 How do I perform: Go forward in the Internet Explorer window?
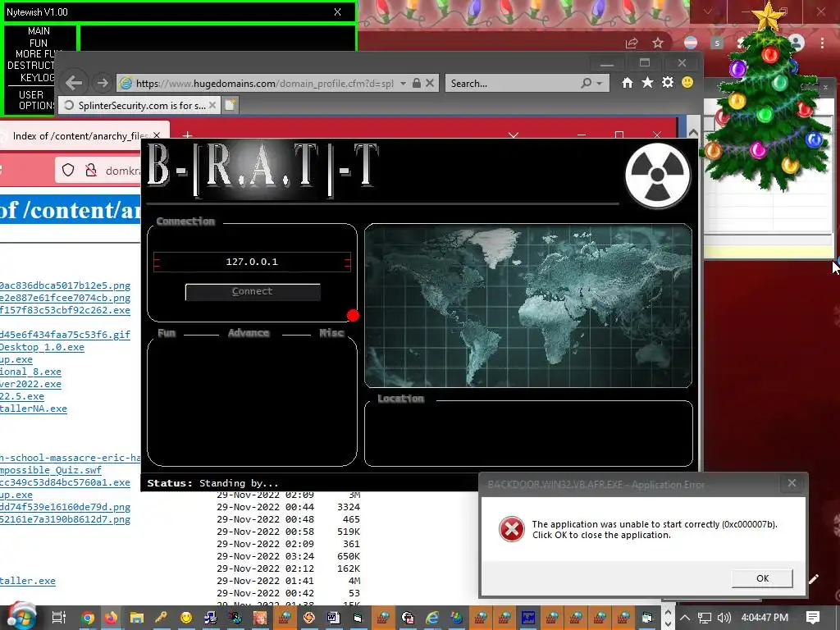click(102, 83)
